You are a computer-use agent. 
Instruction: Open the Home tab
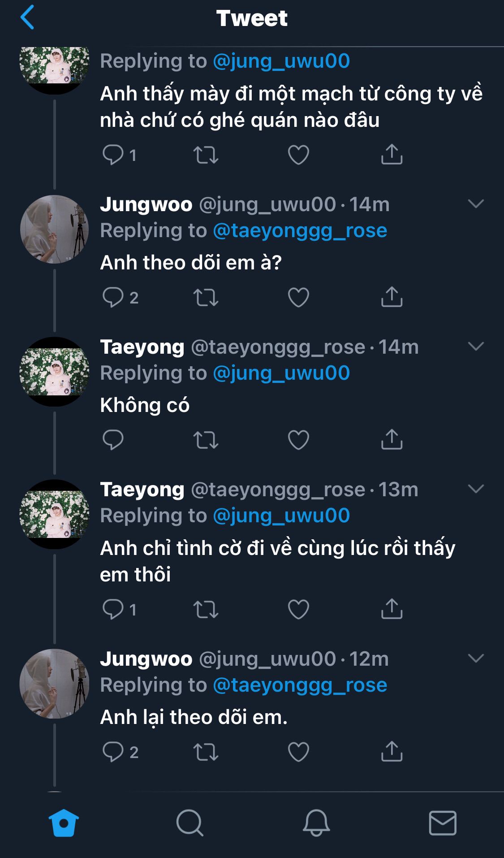pos(64,823)
